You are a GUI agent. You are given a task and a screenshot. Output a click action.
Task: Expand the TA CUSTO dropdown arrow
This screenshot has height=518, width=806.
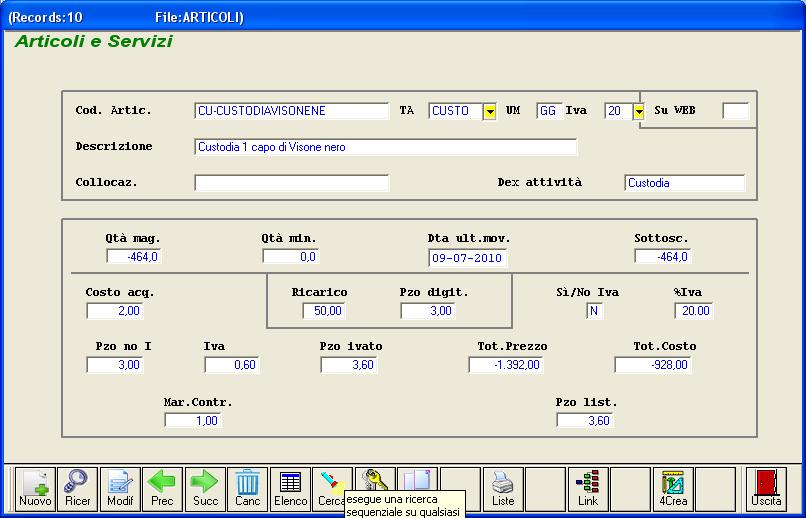[x=490, y=111]
